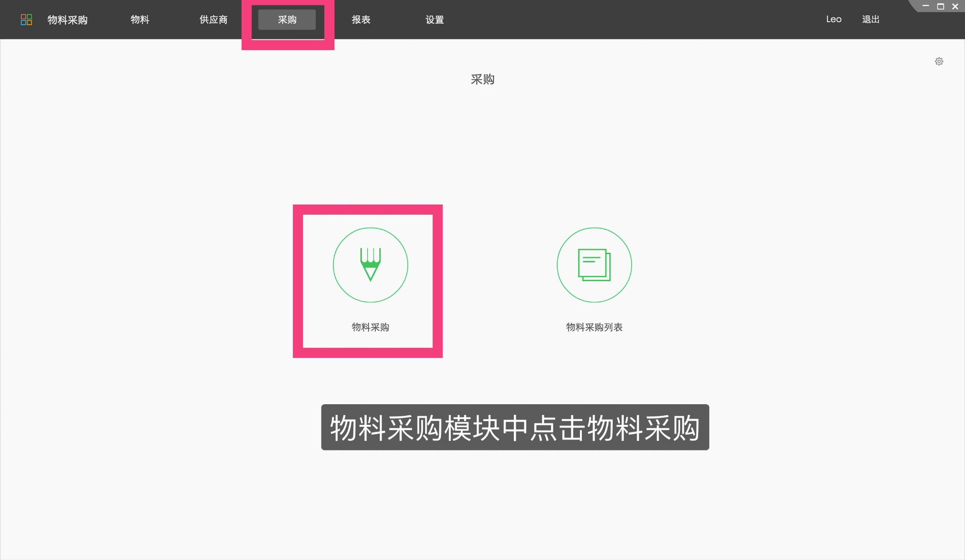Click the 采购 page title heading
The image size is (965, 560).
coord(483,80)
